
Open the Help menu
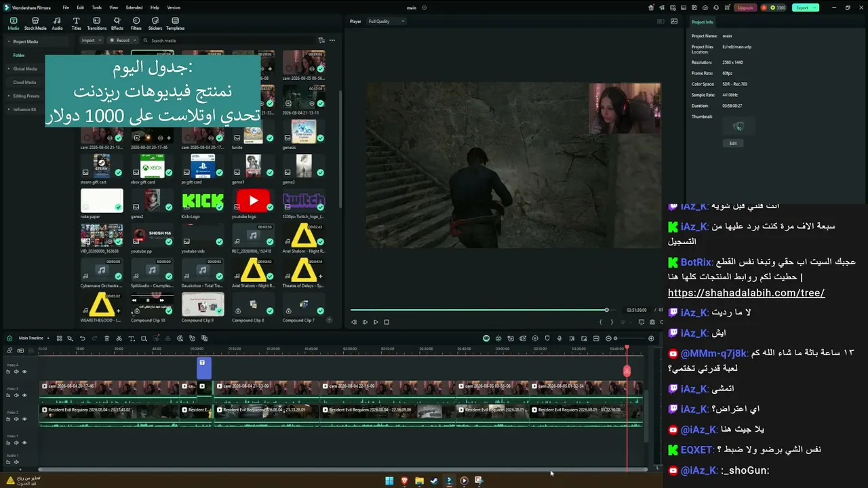[x=155, y=7]
